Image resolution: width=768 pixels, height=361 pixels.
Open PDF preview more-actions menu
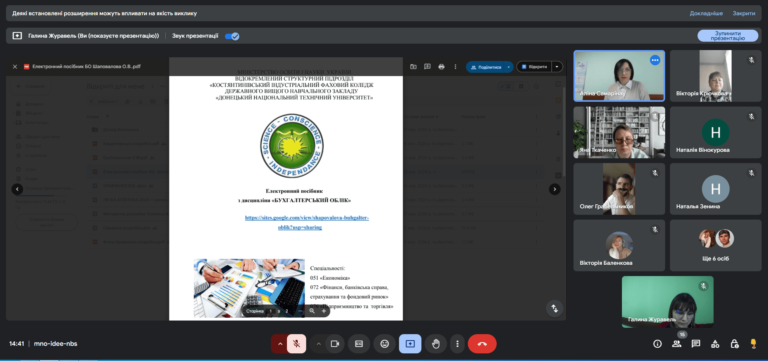coord(456,67)
